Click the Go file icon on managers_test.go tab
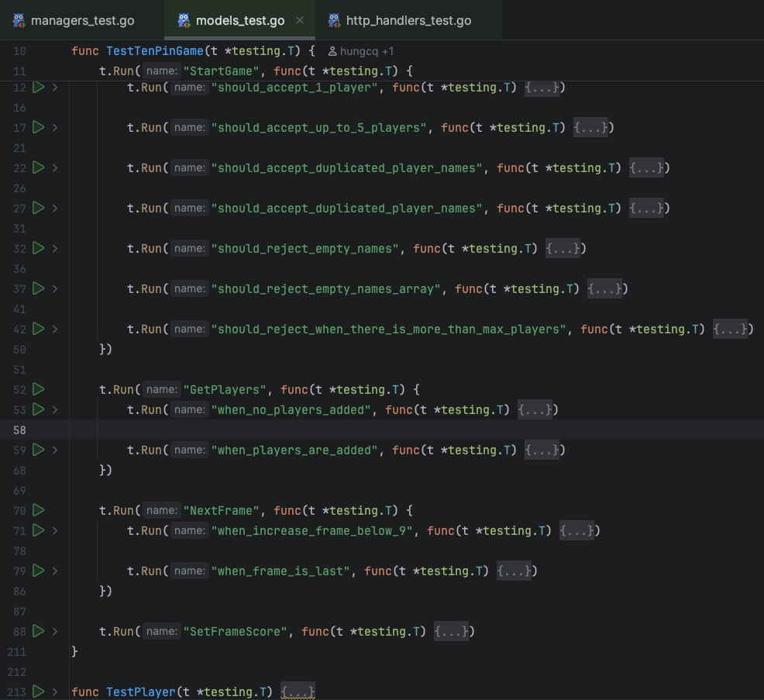The width and height of the screenshot is (764, 700). (x=19, y=20)
